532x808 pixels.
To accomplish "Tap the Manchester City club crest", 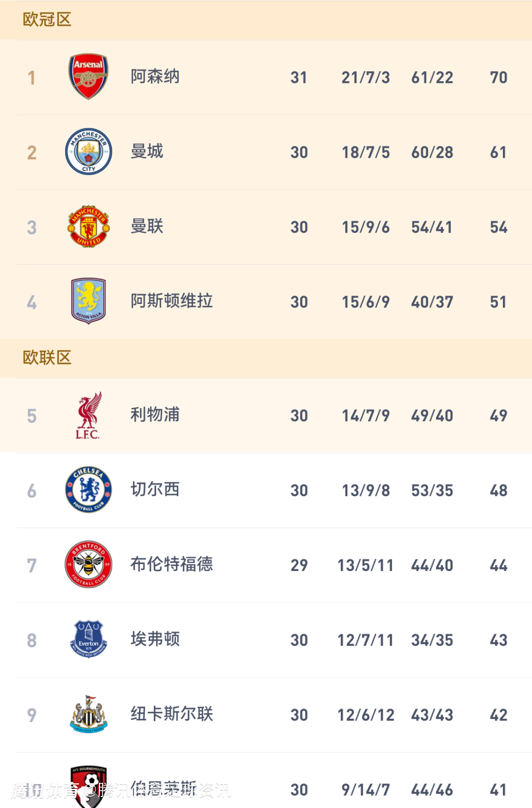I will click(x=89, y=152).
